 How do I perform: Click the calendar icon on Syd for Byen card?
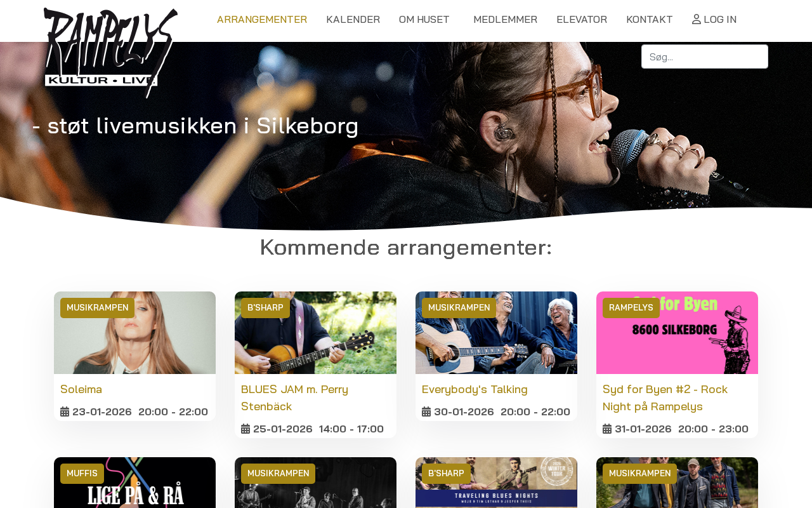(x=607, y=429)
